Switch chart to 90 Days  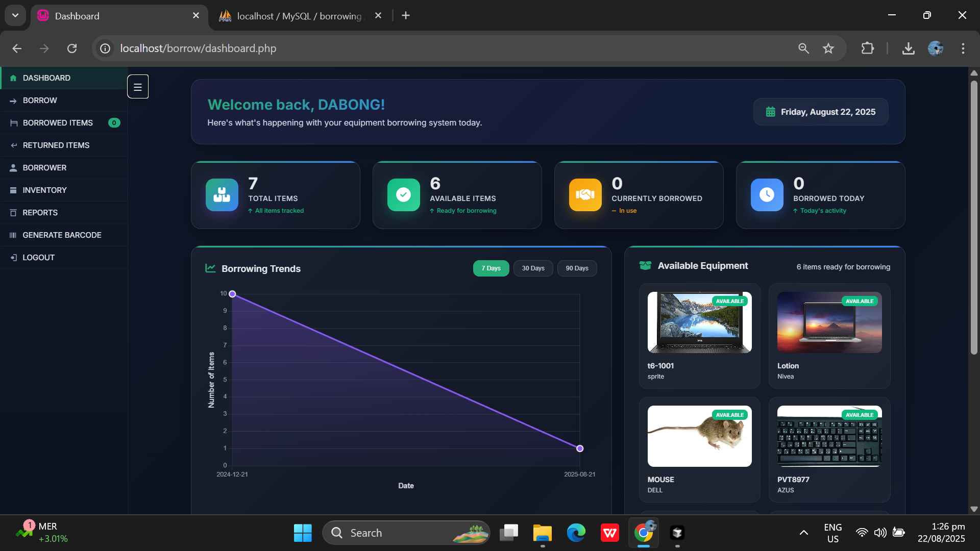[x=577, y=268]
